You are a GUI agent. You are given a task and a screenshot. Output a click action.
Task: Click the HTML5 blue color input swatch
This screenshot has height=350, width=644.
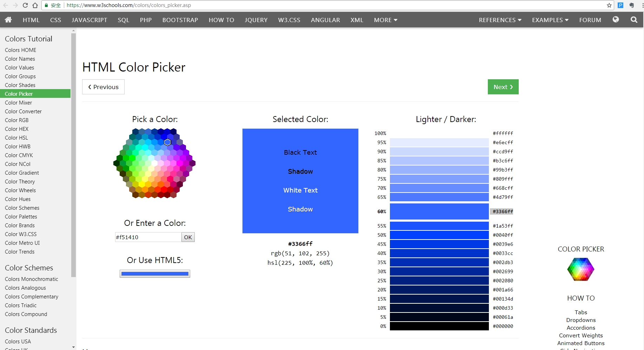[x=155, y=274]
